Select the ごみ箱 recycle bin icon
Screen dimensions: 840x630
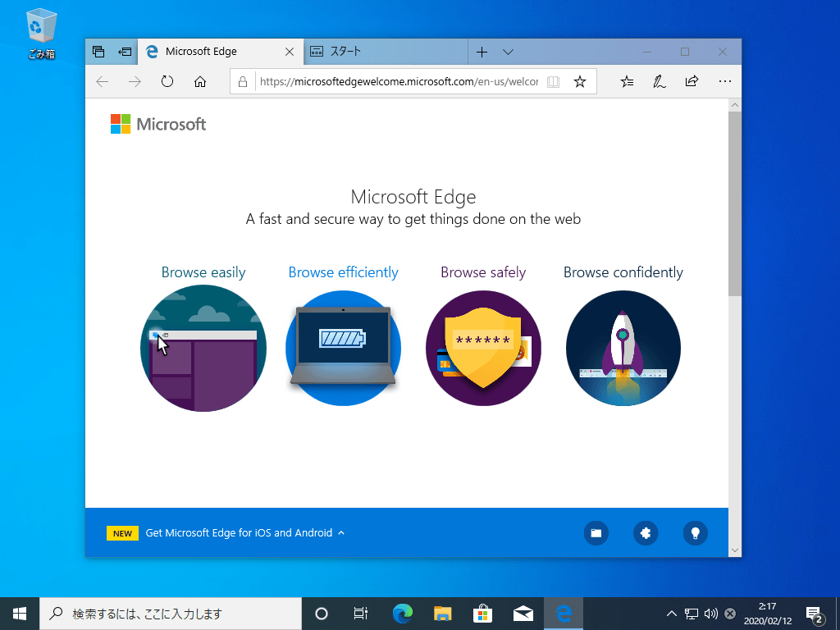coord(41,33)
